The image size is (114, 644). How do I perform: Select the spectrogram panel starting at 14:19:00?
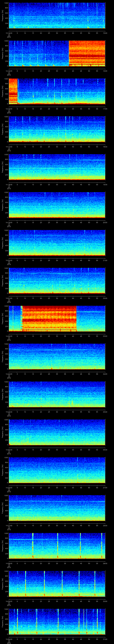pyautogui.click(x=57, y=205)
